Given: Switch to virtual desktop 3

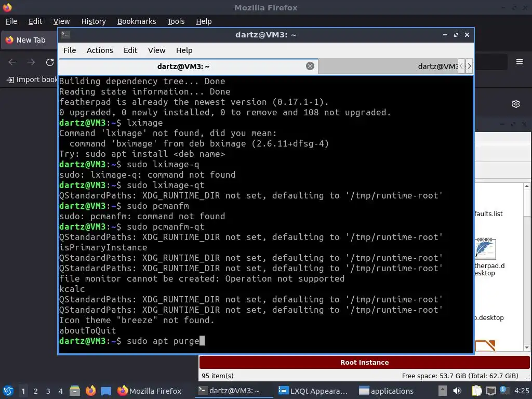Looking at the screenshot, I should (48, 391).
